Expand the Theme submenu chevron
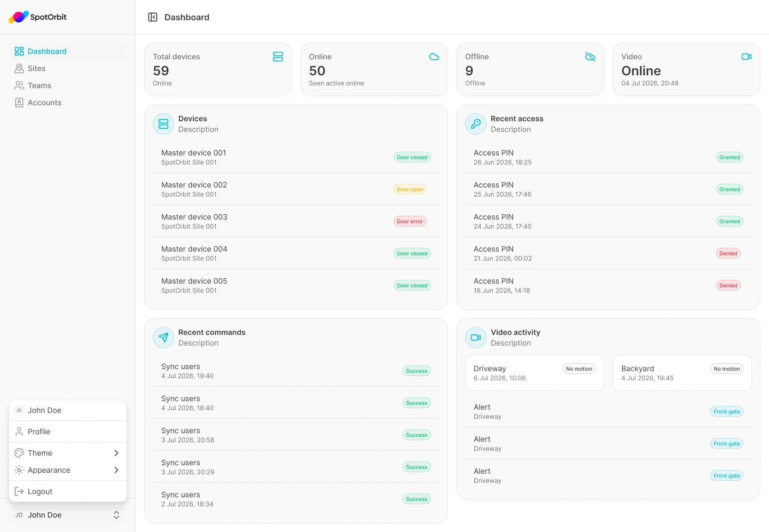Screen dimensions: 769x532 (116, 453)
